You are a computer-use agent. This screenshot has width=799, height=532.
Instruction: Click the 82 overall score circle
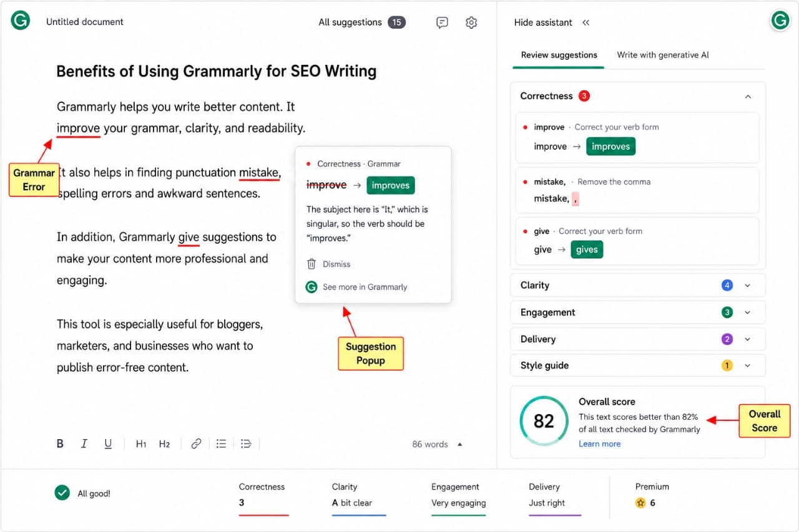544,421
